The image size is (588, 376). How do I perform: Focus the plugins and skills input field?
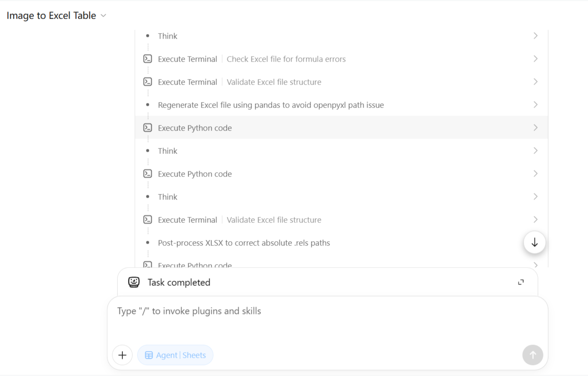point(327,319)
